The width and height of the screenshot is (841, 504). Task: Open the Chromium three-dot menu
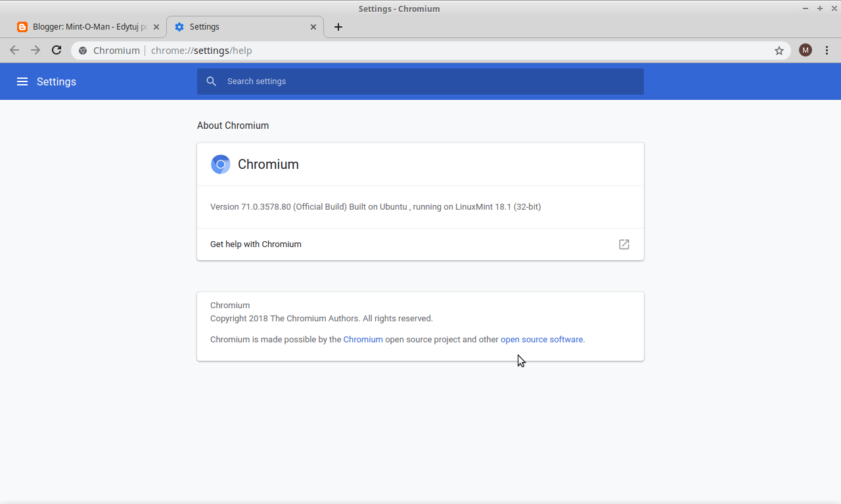(x=827, y=50)
